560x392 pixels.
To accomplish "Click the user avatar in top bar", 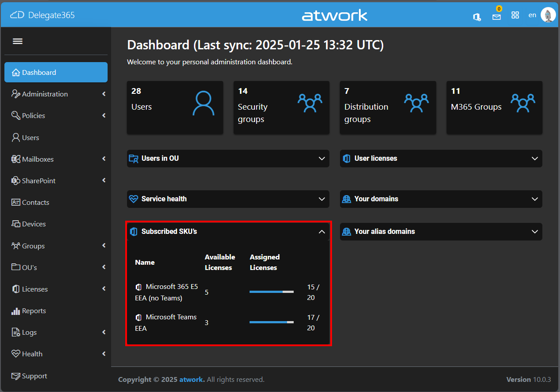I will [x=548, y=15].
